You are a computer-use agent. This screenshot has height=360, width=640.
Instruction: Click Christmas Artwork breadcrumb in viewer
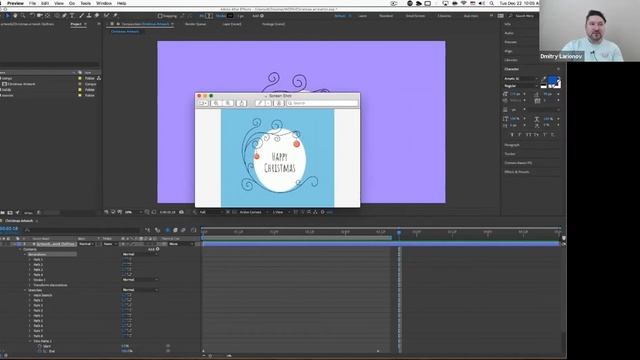(125, 31)
